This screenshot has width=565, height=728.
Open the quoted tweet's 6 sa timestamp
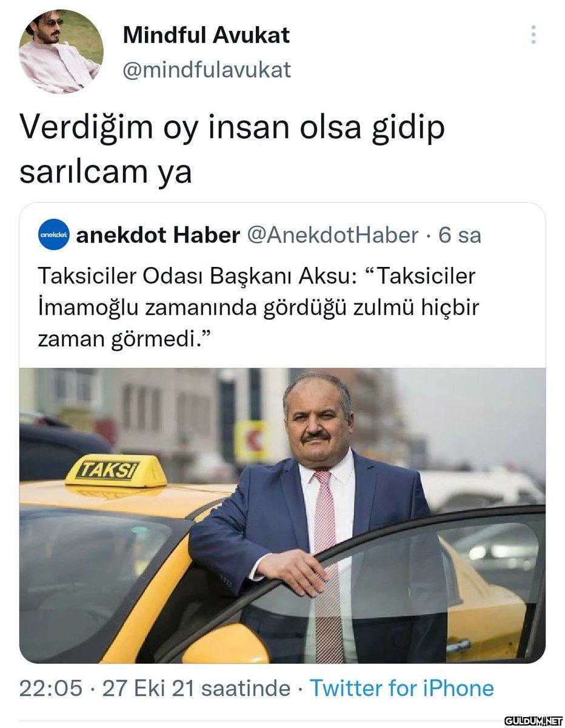460,235
